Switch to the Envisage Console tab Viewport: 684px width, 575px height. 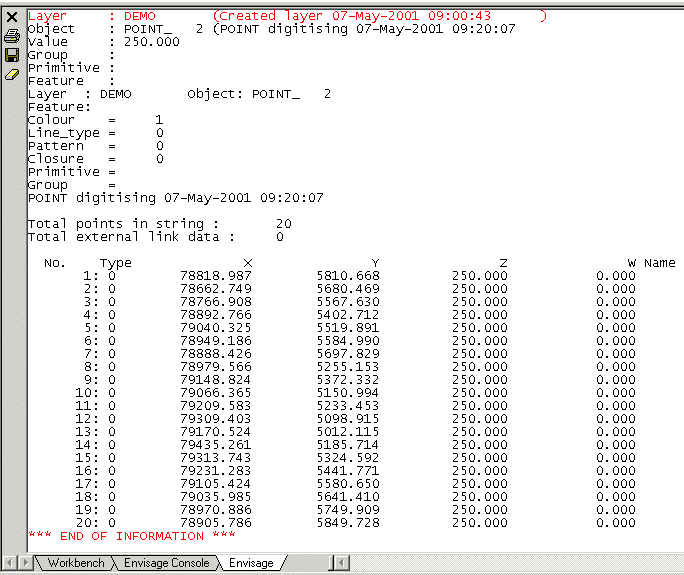point(166,563)
